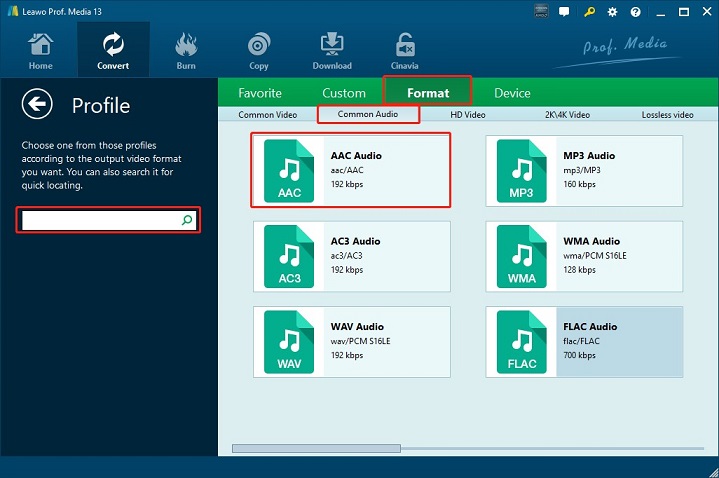Open the Burn module
The image size is (719, 478).
pyautogui.click(x=186, y=51)
